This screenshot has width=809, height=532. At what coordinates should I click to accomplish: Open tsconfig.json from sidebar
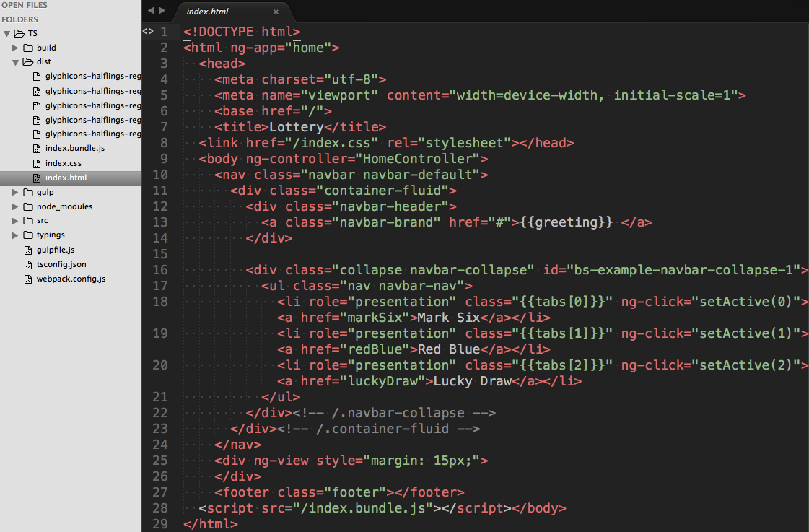(61, 264)
